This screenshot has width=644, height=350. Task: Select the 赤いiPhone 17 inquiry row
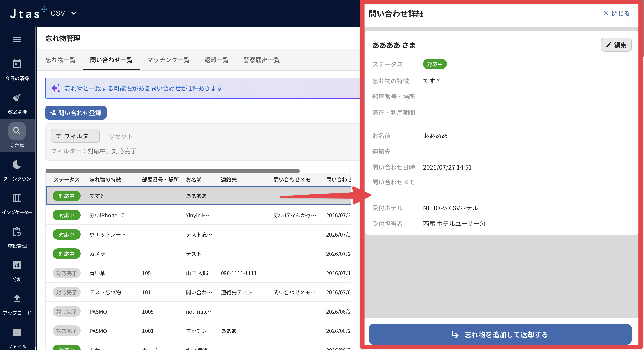click(198, 215)
